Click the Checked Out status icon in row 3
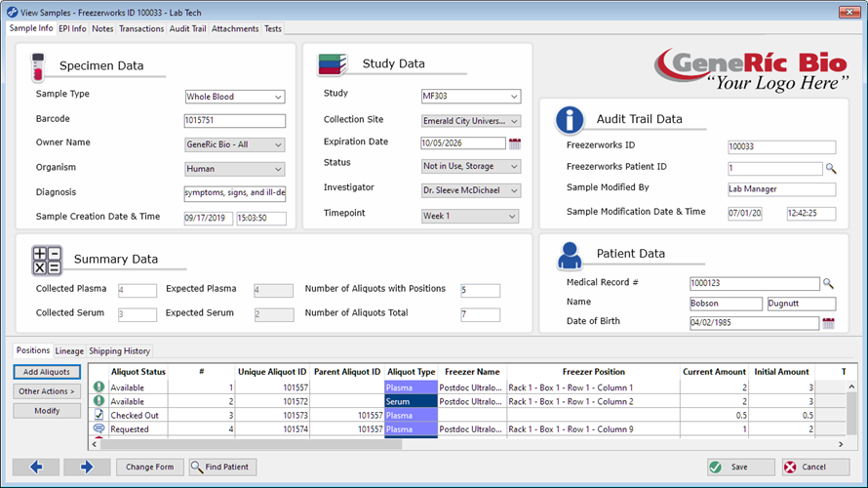The image size is (868, 488). pyautogui.click(x=99, y=415)
